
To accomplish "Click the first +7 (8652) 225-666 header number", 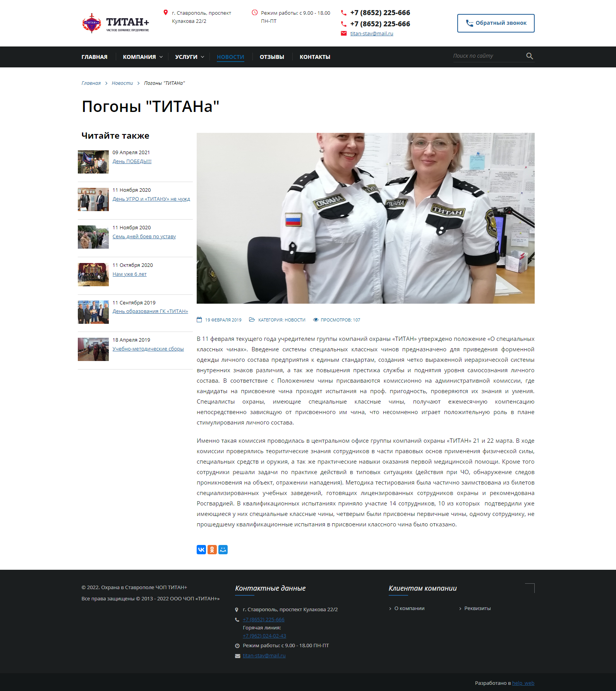I will click(380, 13).
